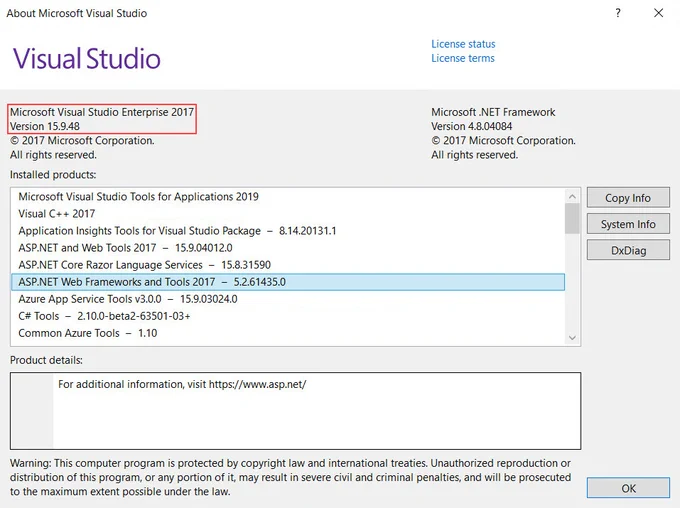Select ASP.NET Web Frameworks and Tools 2017

(x=288, y=282)
